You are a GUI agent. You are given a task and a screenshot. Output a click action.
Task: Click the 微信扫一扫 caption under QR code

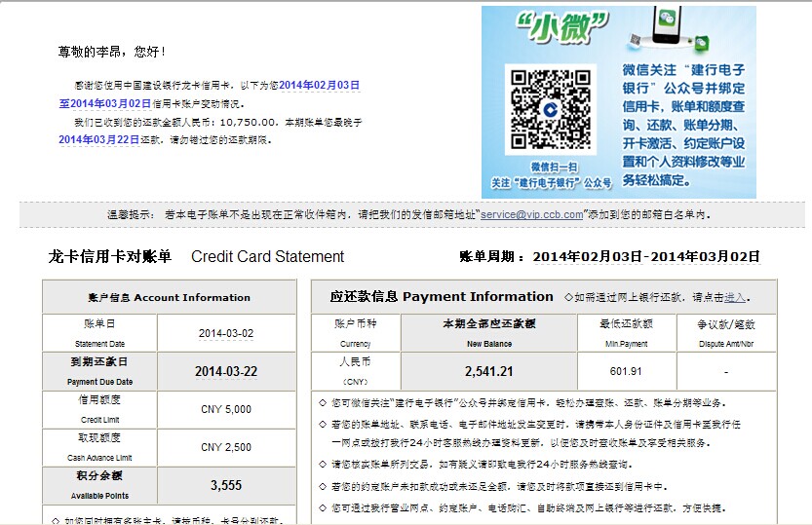point(554,168)
